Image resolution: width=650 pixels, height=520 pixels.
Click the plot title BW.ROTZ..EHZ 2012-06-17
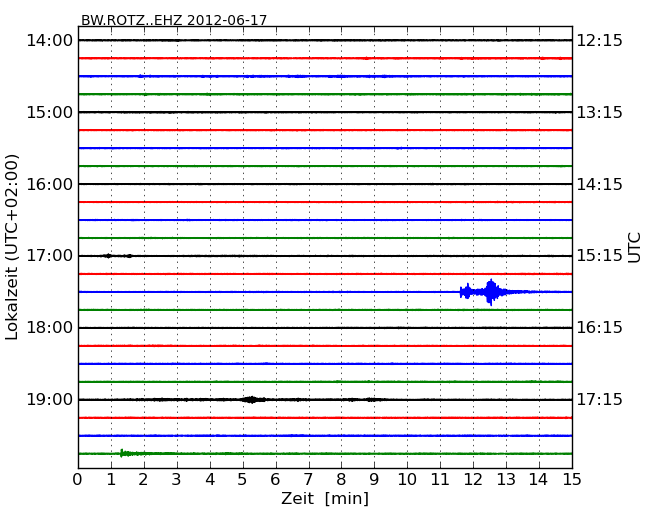point(174,20)
